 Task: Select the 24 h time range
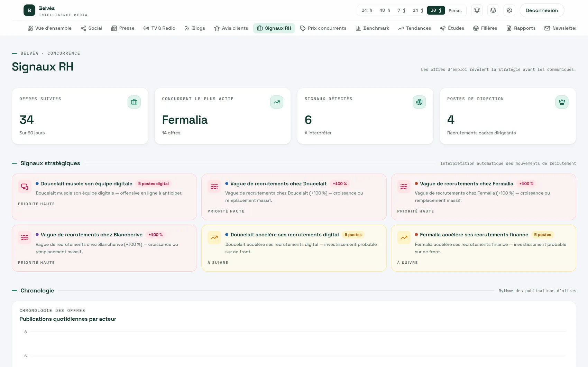click(367, 10)
